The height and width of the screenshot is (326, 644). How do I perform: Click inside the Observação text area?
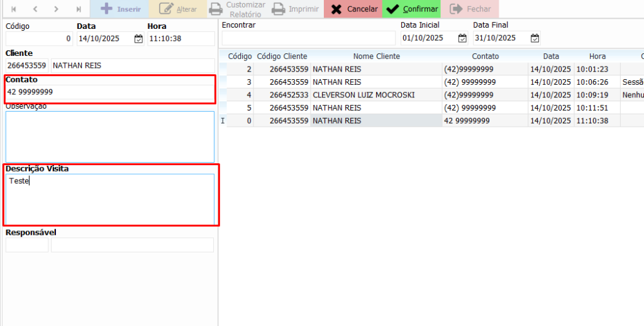(x=110, y=137)
